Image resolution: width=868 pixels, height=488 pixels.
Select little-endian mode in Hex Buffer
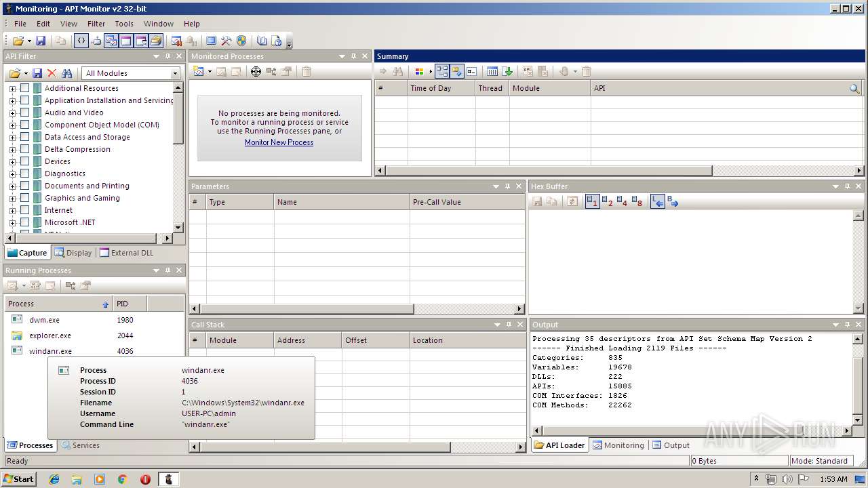(657, 201)
